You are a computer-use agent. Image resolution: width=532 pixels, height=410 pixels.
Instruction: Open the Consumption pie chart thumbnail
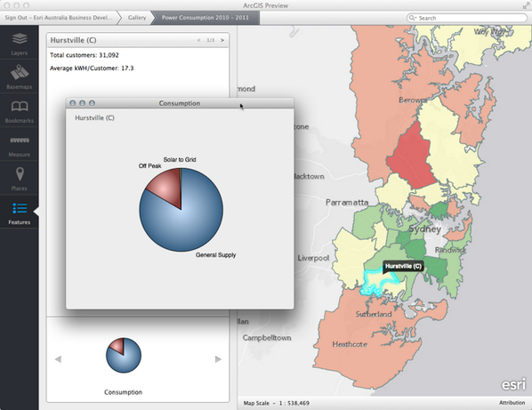124,355
